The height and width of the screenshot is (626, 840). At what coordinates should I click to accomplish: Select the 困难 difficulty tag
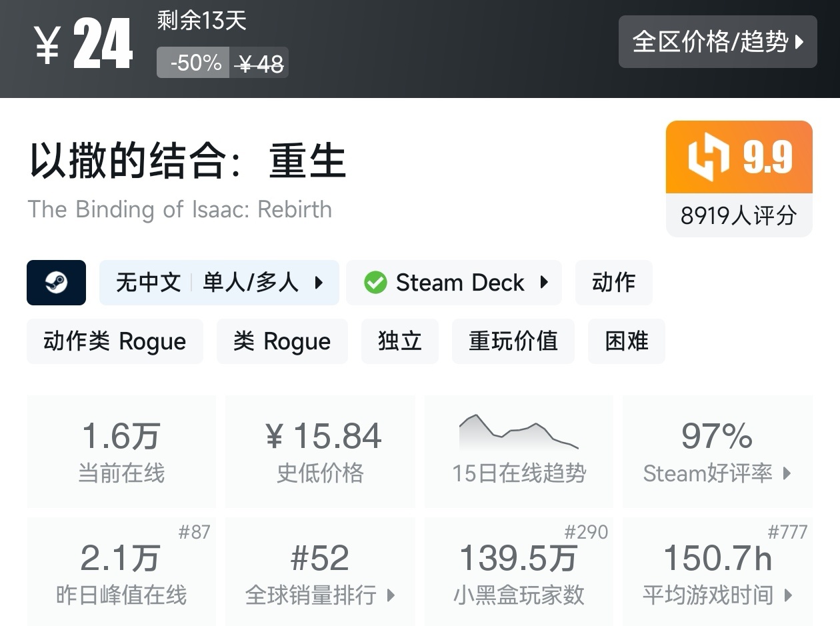click(626, 341)
